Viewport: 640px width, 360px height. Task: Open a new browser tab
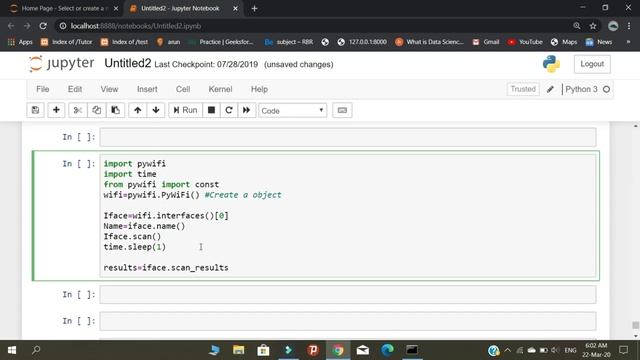[254, 9]
